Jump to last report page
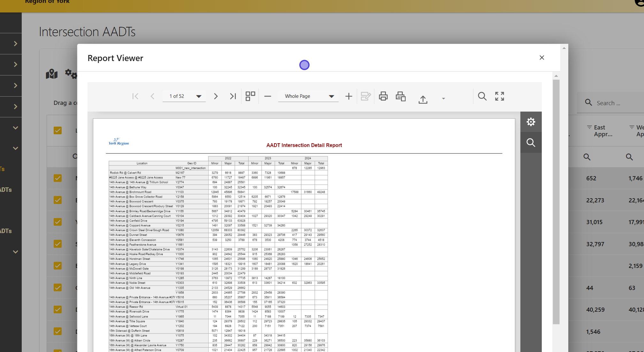The image size is (644, 352). click(233, 96)
